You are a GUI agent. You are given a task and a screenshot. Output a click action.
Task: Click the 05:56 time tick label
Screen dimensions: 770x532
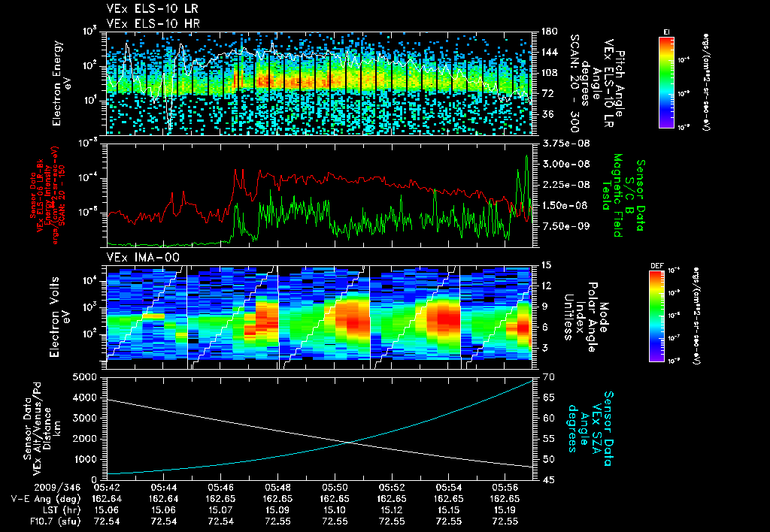(x=505, y=488)
